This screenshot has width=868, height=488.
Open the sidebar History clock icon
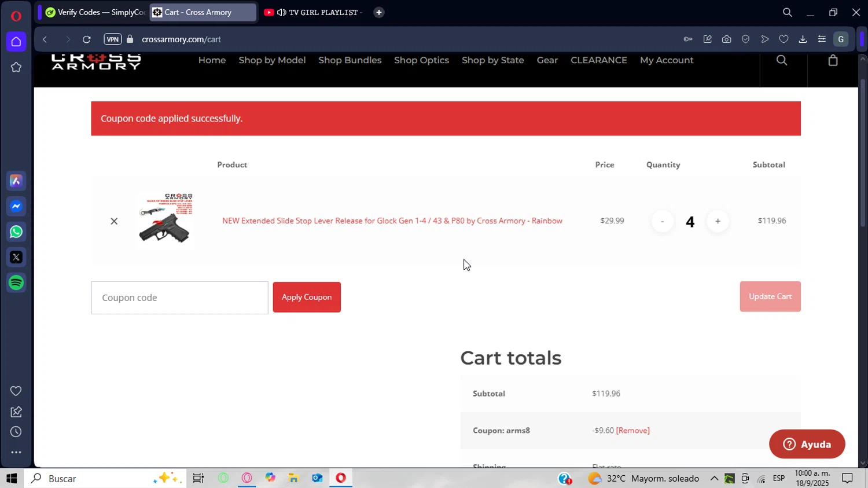16,432
